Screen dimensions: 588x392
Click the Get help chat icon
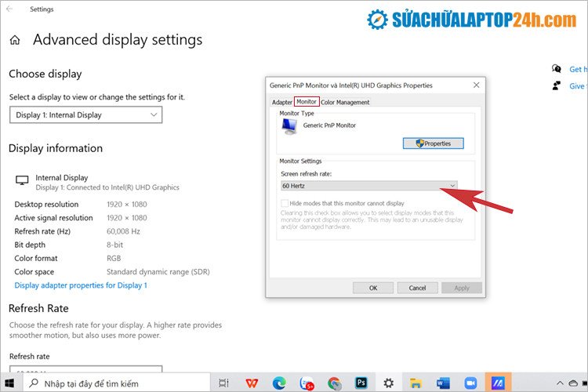[x=557, y=69]
